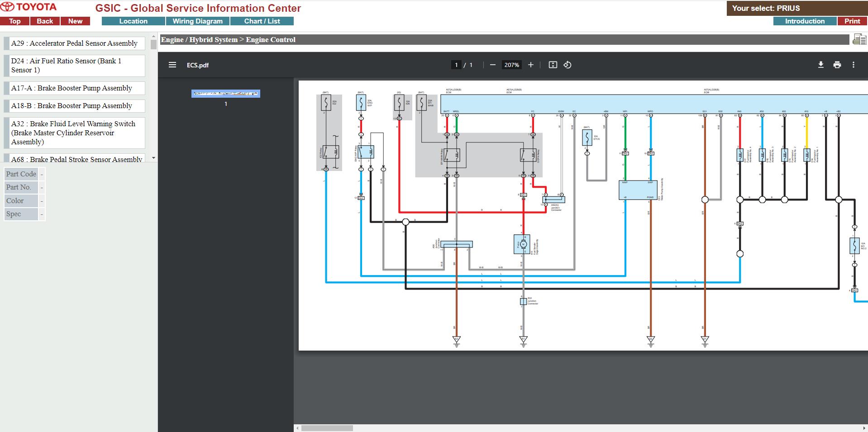Select the page 1 thumbnail
This screenshot has height=432, width=868.
(x=226, y=94)
